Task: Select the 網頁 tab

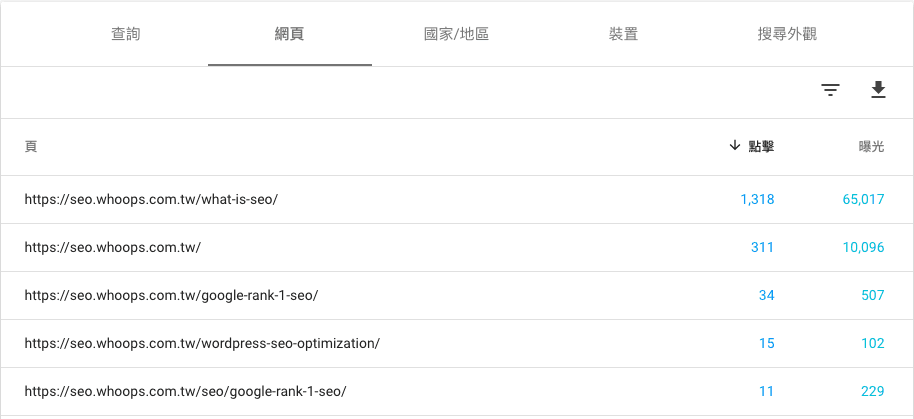Action: (x=290, y=34)
